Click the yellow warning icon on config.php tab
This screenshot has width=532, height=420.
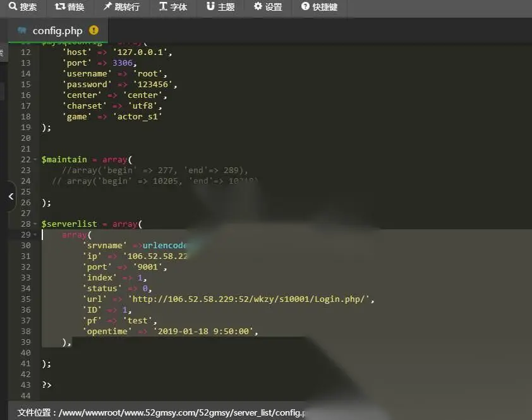pyautogui.click(x=94, y=30)
